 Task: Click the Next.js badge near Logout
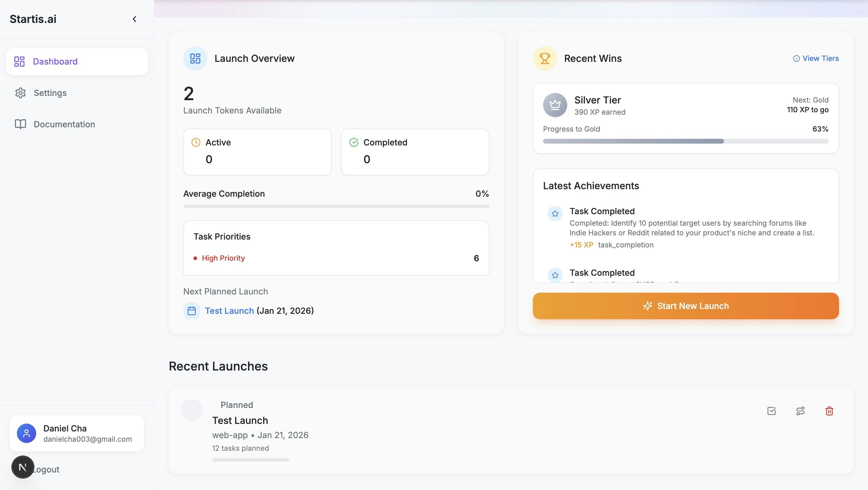tap(23, 467)
